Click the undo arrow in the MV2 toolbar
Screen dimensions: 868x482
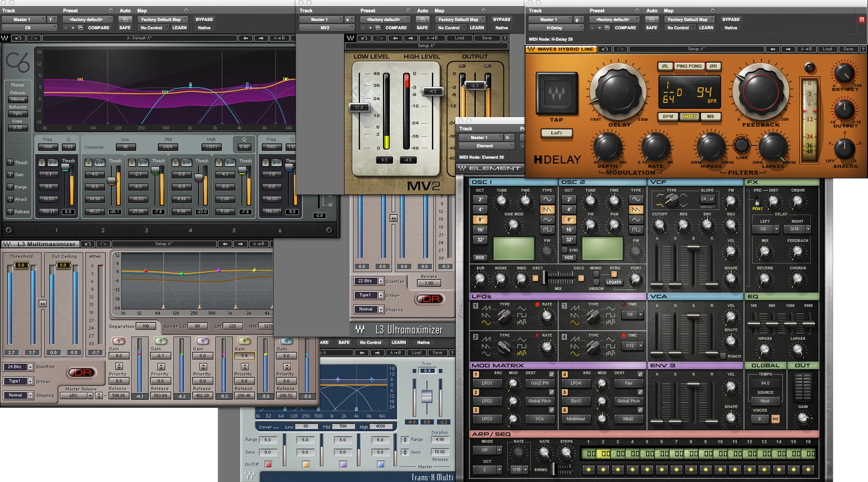coord(364,38)
